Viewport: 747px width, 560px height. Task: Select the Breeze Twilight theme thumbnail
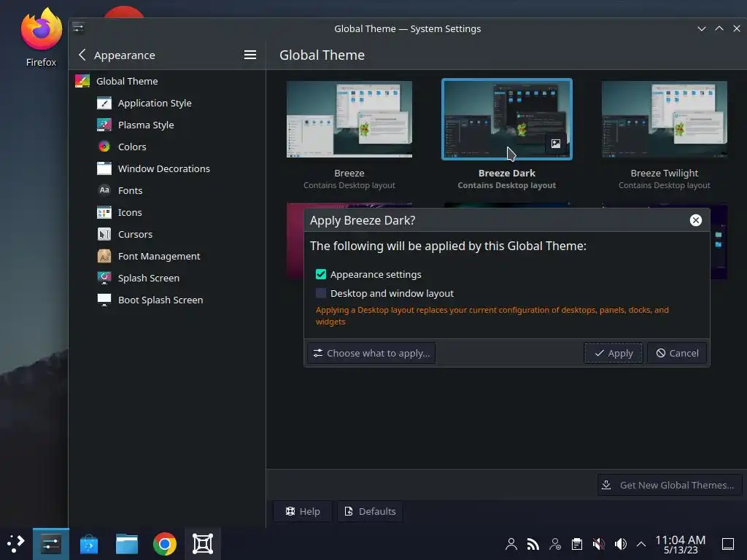pyautogui.click(x=664, y=119)
